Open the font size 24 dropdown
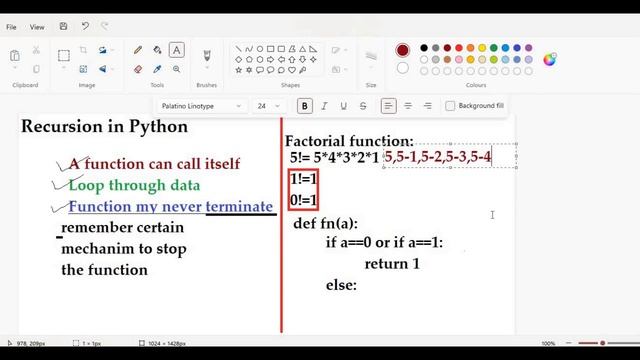Image resolution: width=640 pixels, height=360 pixels. (268, 106)
